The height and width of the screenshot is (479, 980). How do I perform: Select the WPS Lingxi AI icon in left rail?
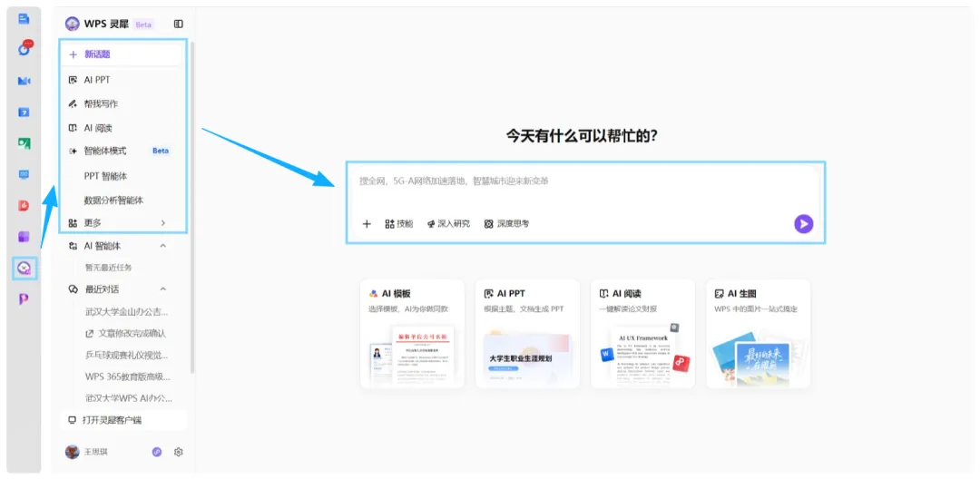tap(24, 268)
